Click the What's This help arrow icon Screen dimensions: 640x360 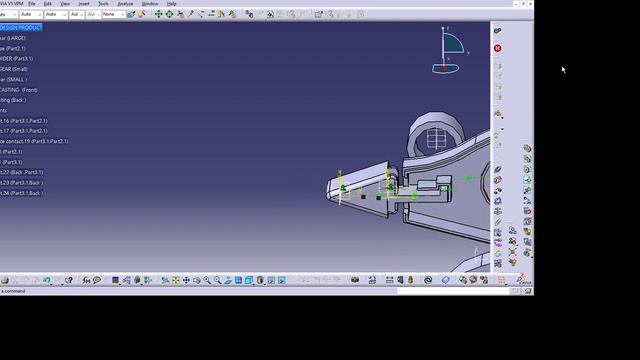[x=69, y=280]
